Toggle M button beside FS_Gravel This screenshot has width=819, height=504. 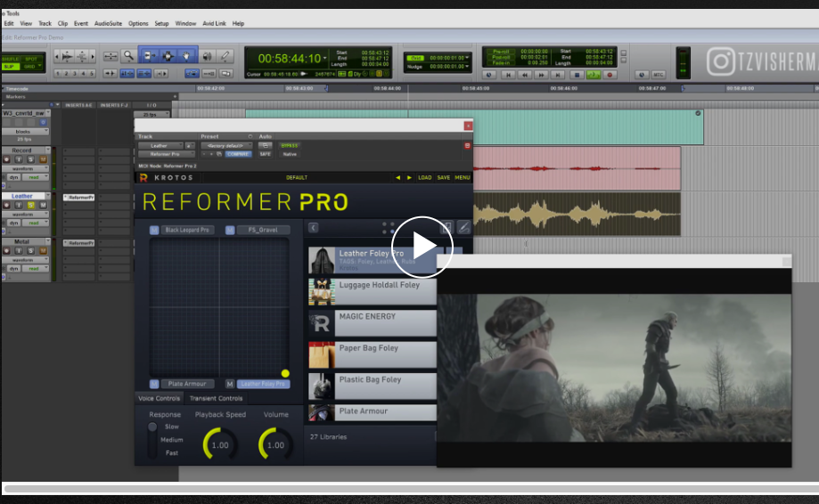tap(230, 230)
